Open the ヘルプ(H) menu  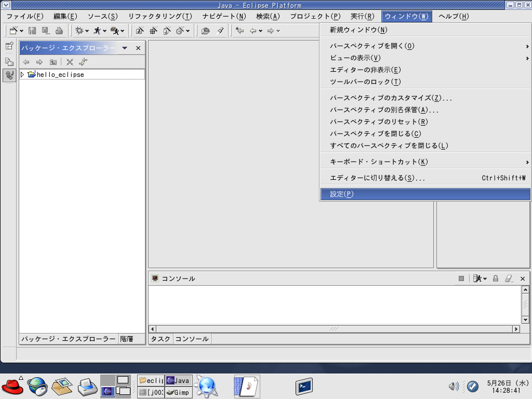click(x=454, y=16)
